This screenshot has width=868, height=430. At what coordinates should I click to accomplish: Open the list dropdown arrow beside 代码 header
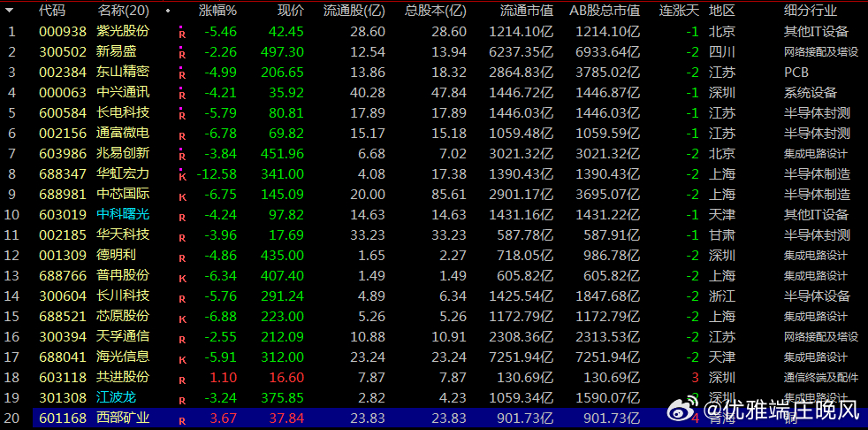point(11,10)
